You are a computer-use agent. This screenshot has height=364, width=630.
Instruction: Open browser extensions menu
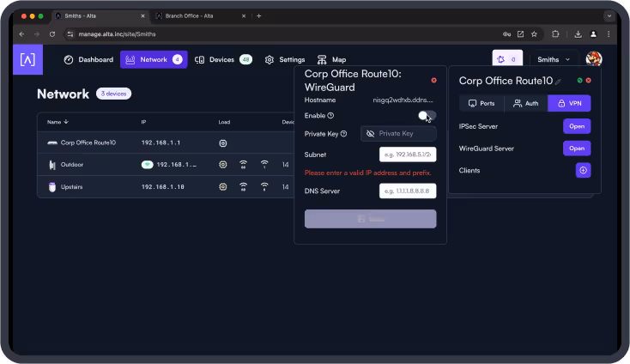point(555,34)
